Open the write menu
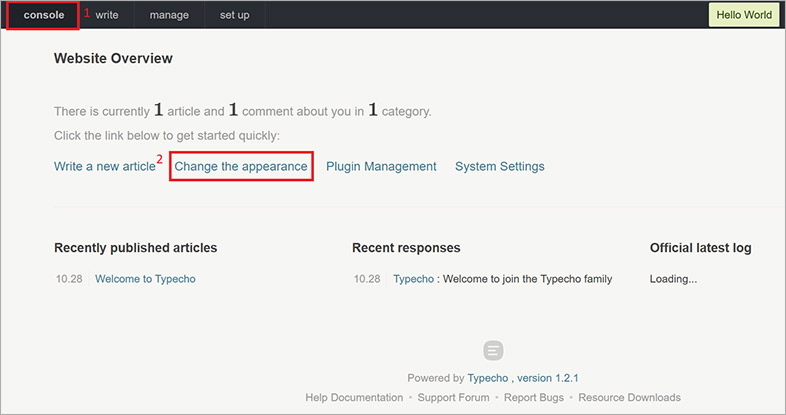Image resolution: width=786 pixels, height=415 pixels. click(107, 15)
